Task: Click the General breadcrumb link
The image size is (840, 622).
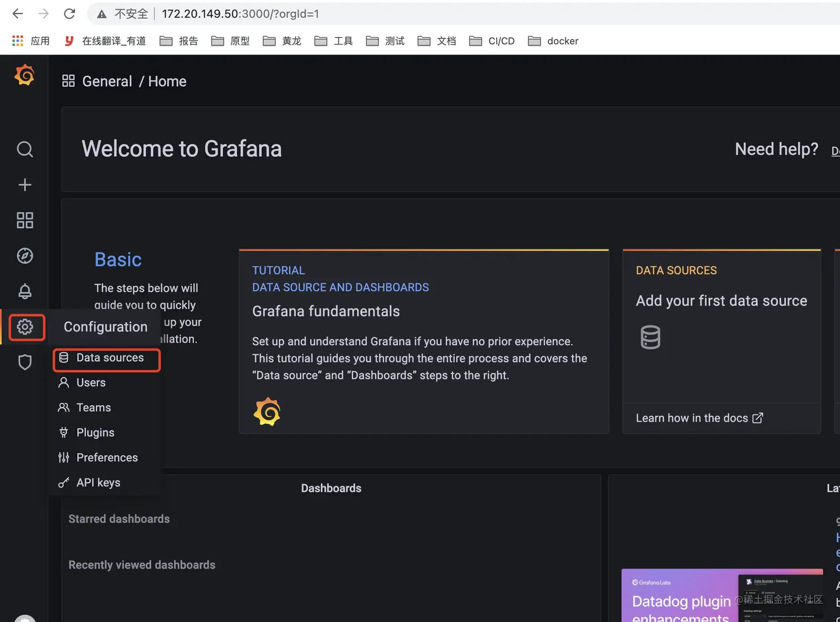Action: [107, 81]
